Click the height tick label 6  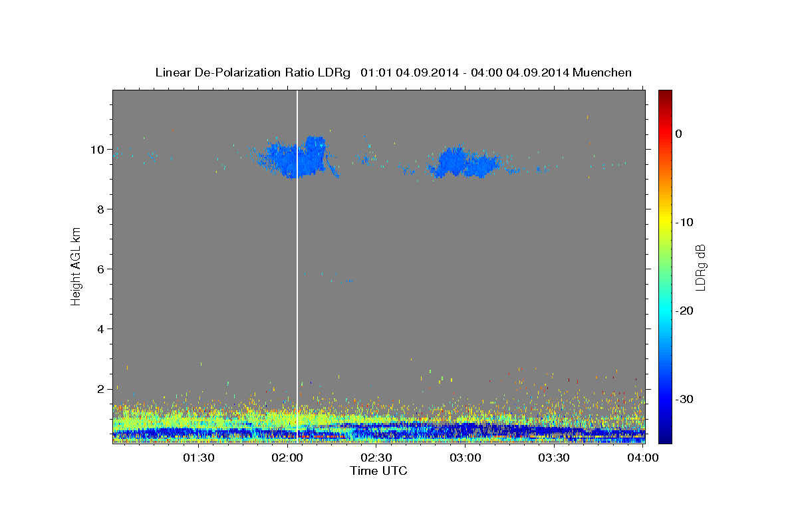point(100,269)
